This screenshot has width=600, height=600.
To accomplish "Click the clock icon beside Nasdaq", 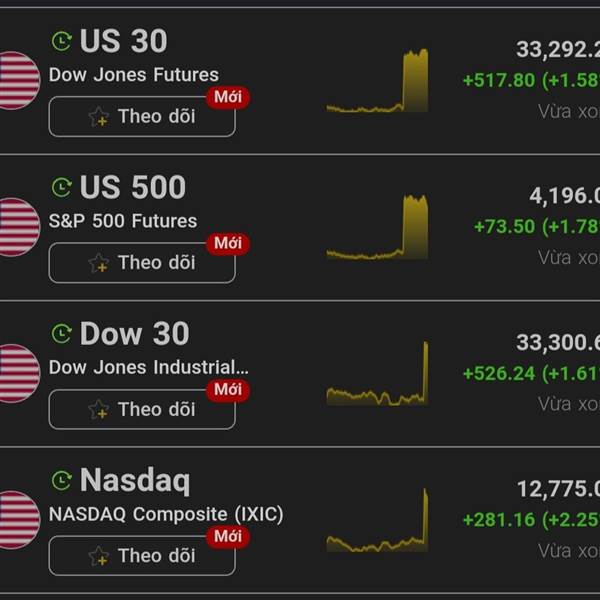I will [62, 480].
